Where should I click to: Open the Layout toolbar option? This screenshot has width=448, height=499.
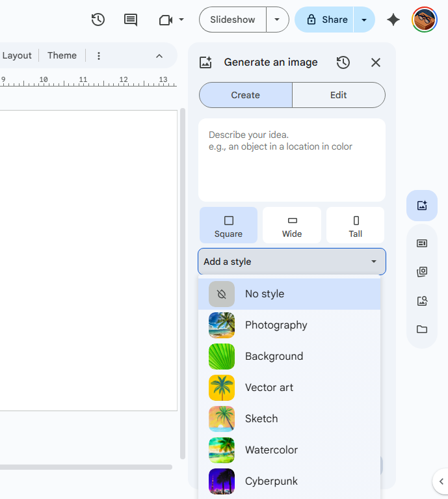17,55
